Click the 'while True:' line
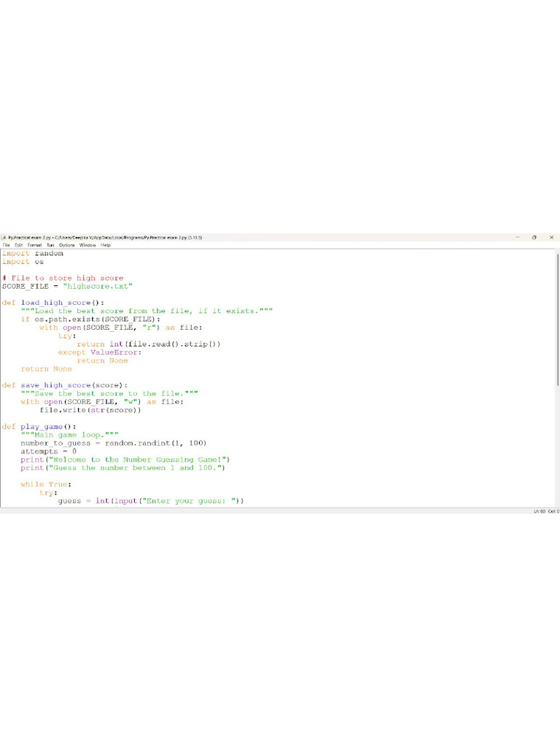 [46, 484]
